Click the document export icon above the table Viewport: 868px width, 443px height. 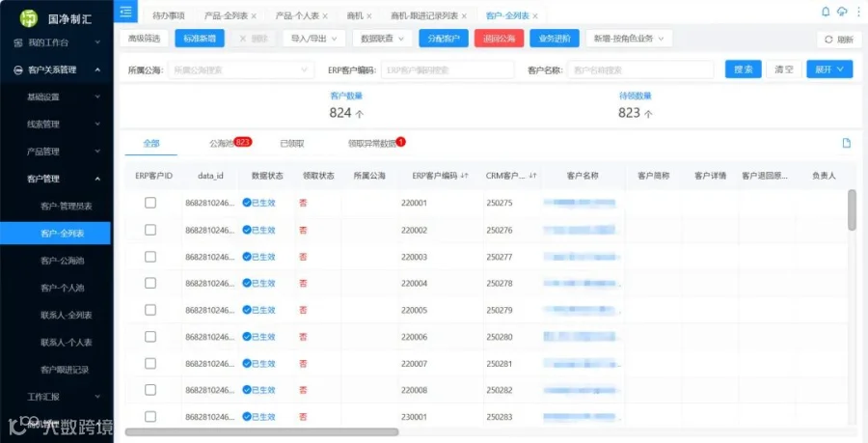[x=846, y=143]
